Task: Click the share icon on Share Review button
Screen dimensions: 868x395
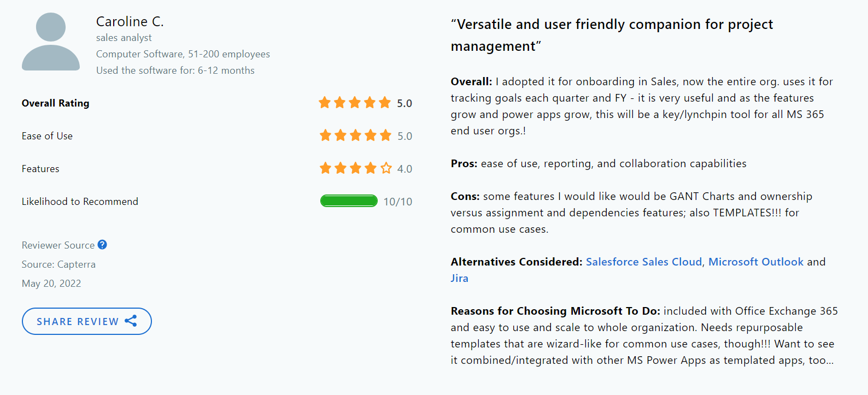Action: point(131,321)
